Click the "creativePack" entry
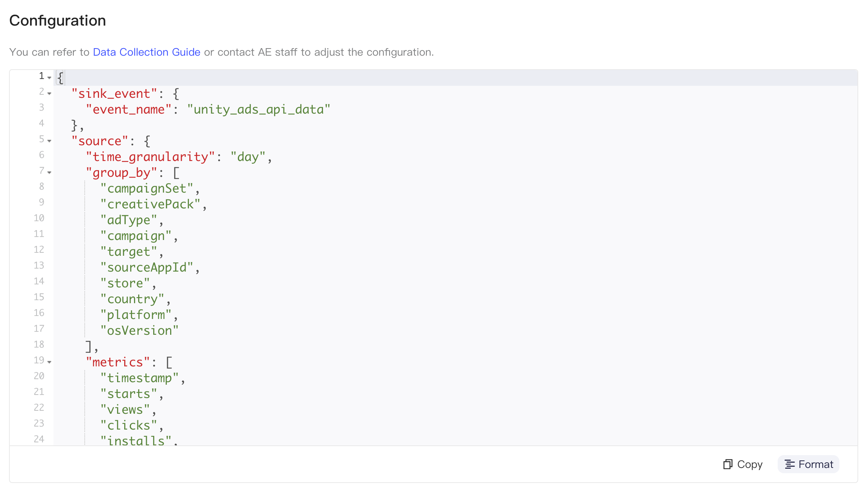868x492 pixels. pos(150,204)
